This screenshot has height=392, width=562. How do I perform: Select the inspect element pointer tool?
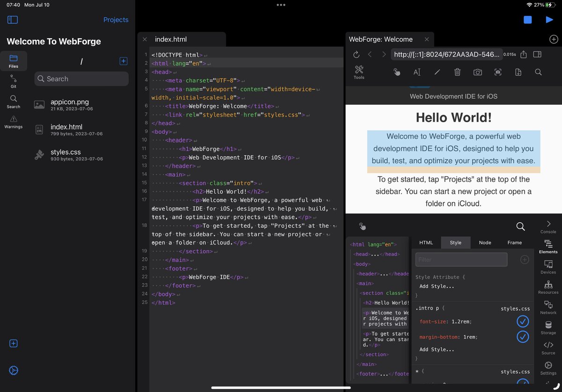point(397,72)
